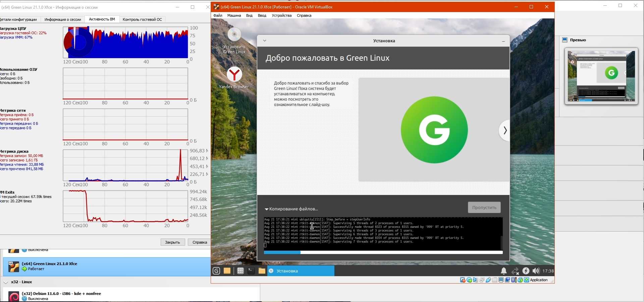Open the Устройства menu
This screenshot has width=644, height=302.
pyautogui.click(x=282, y=15)
